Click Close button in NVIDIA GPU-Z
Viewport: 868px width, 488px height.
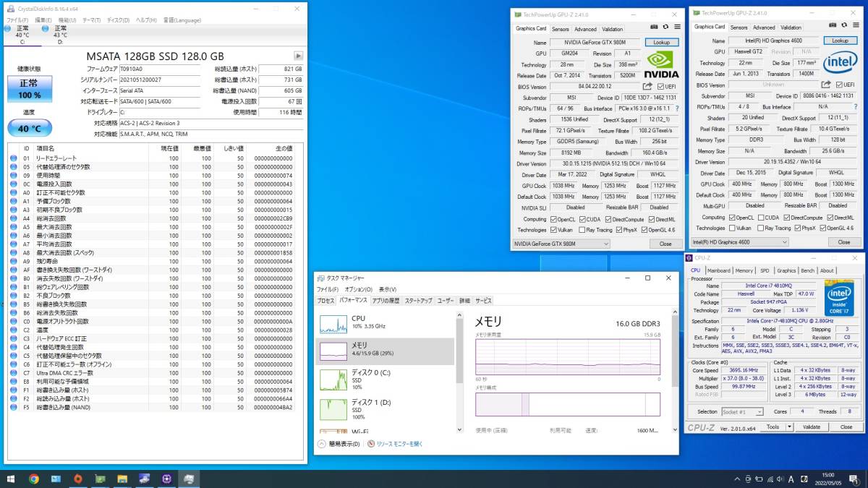tap(665, 244)
